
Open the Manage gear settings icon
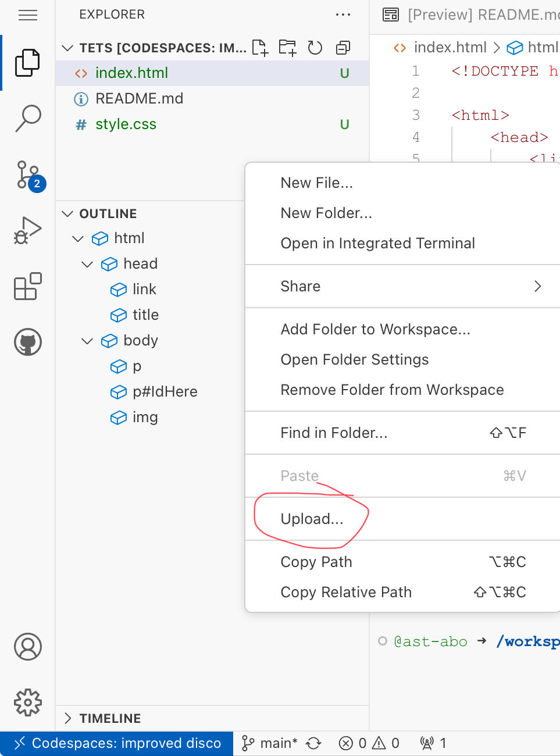pos(28,702)
